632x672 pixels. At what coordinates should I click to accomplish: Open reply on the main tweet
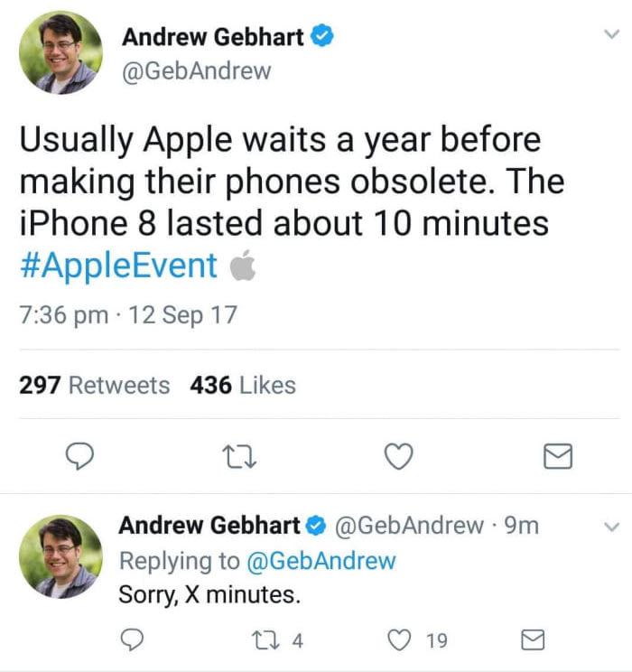click(79, 456)
